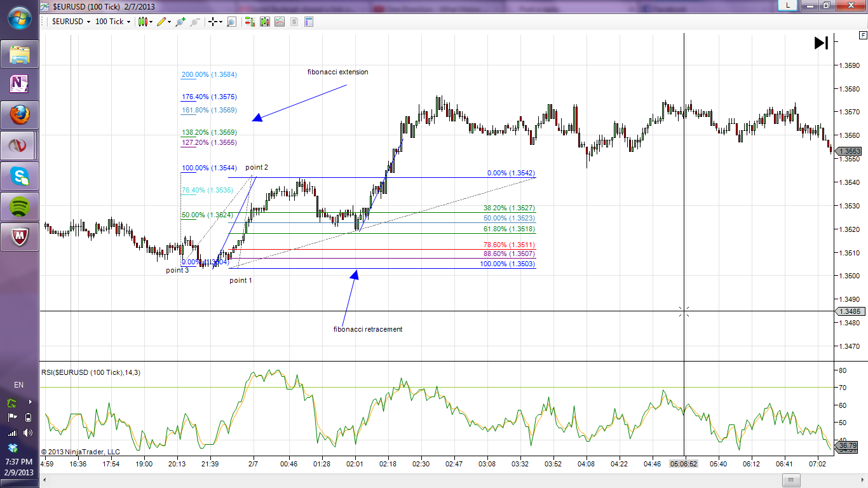The width and height of the screenshot is (868, 488).
Task: Open the Data Series candlestick icon
Action: click(x=264, y=22)
